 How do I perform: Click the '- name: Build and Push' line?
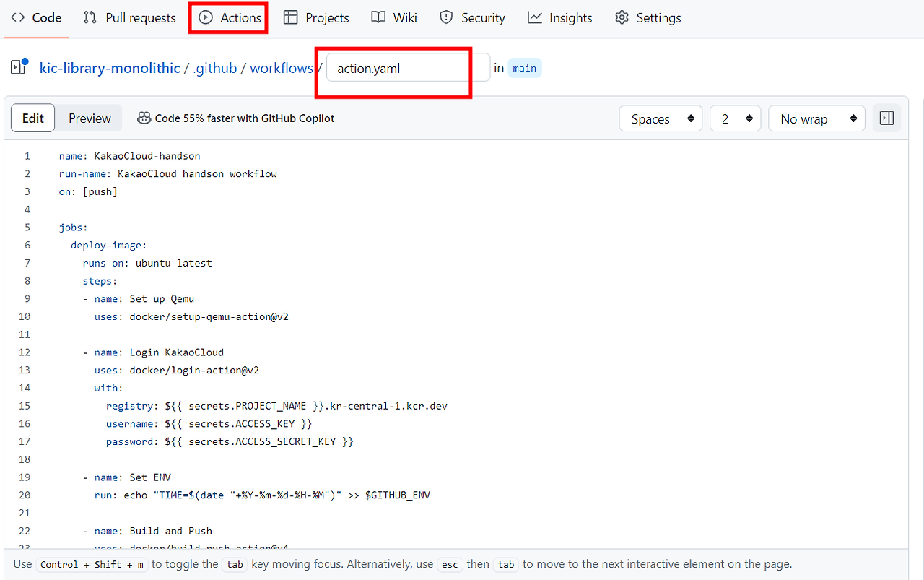147,531
